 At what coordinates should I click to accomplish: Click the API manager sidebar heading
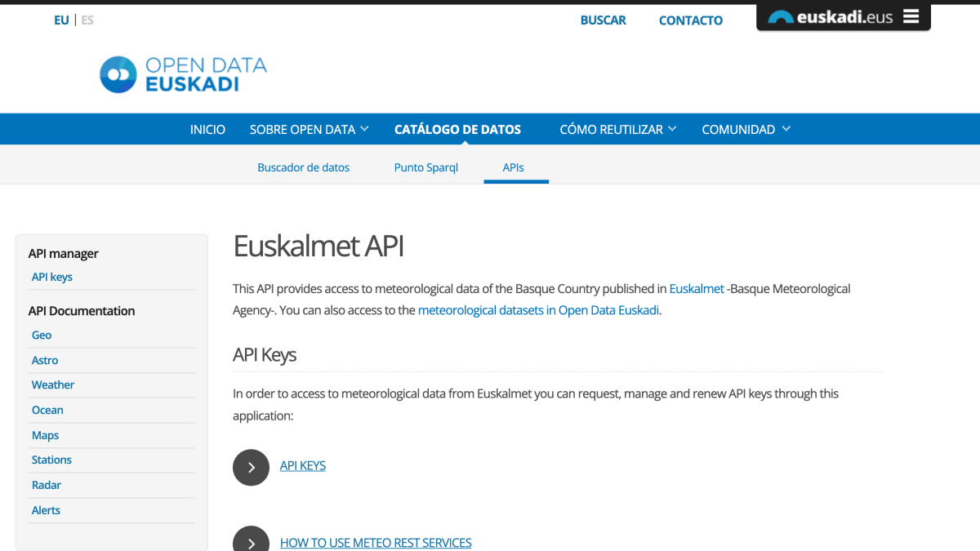[x=63, y=254]
